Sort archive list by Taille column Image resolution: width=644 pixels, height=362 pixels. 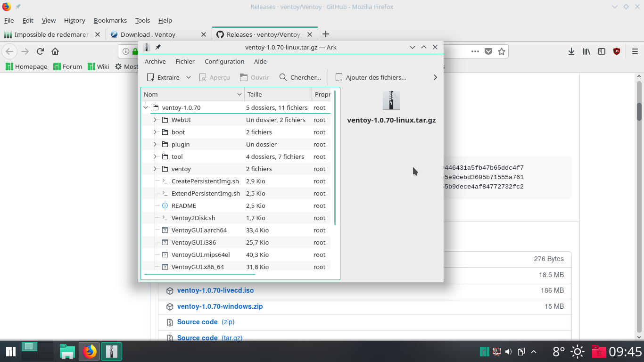[278, 94]
